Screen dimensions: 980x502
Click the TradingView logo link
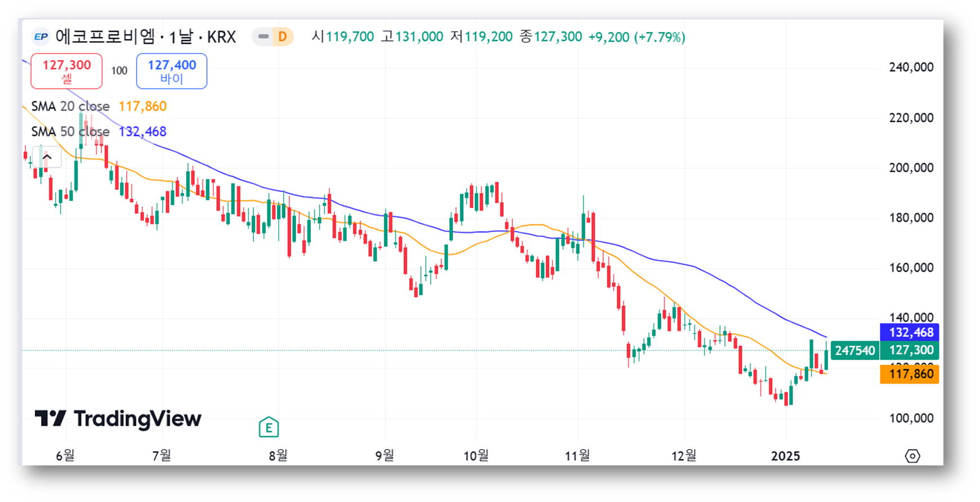pos(118,419)
